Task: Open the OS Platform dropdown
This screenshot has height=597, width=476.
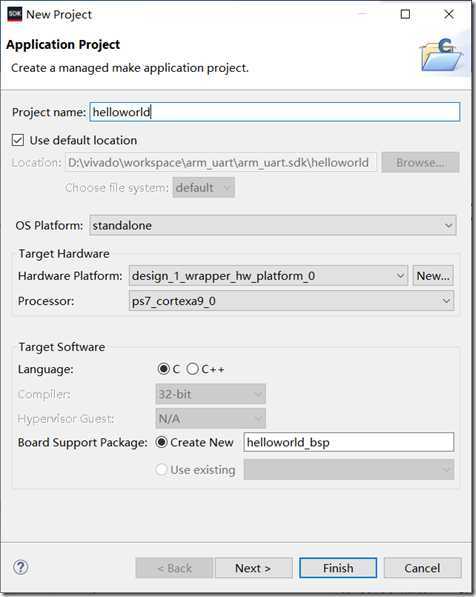Action: click(x=273, y=225)
